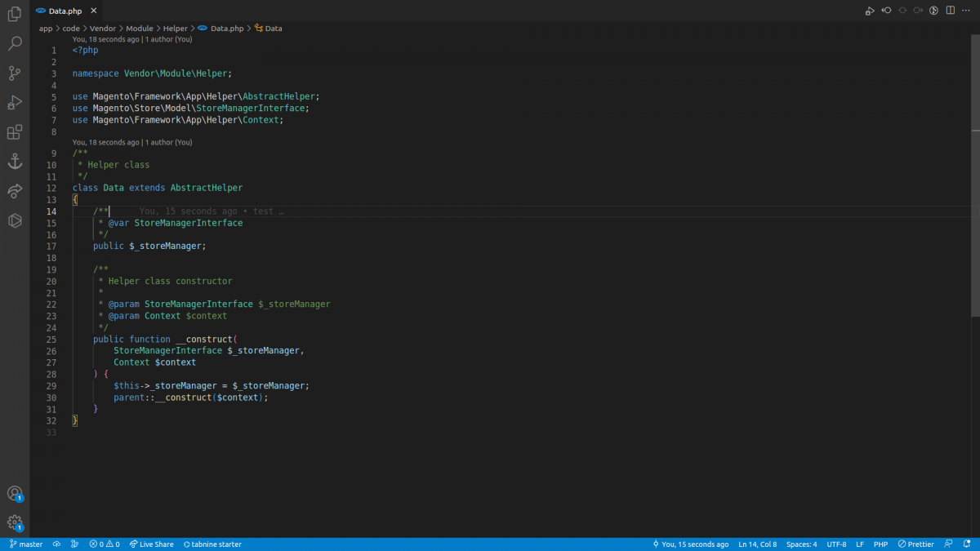Image resolution: width=980 pixels, height=551 pixels.
Task: Change PHP language mode in status bar
Action: click(x=880, y=544)
